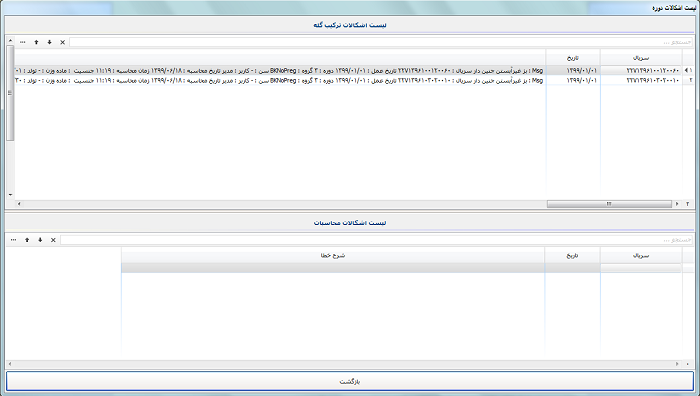700x396 pixels.
Task: Select the serial cell in the first error row
Action: pyautogui.click(x=641, y=71)
